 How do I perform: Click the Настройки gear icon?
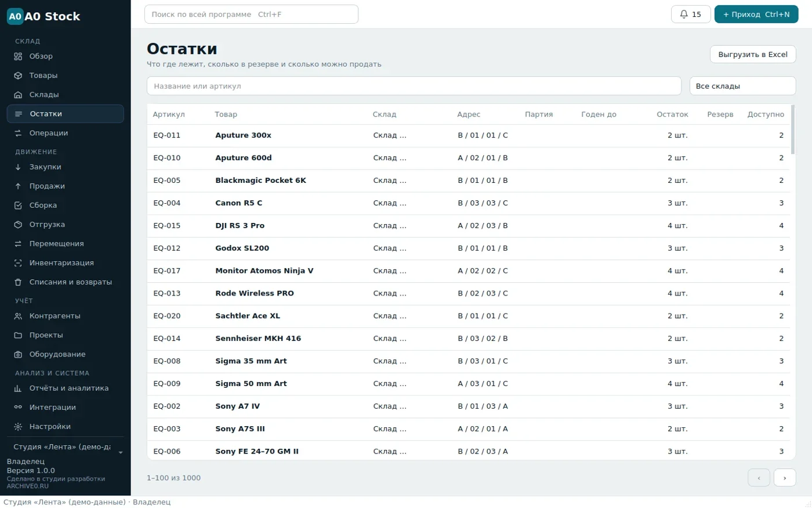tap(18, 427)
